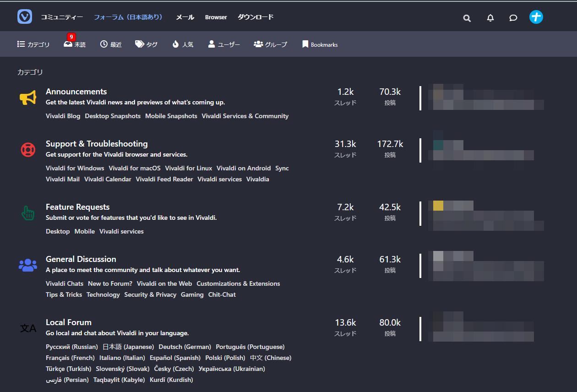577x392 pixels.
Task: Open the Announcements category
Action: pos(76,92)
